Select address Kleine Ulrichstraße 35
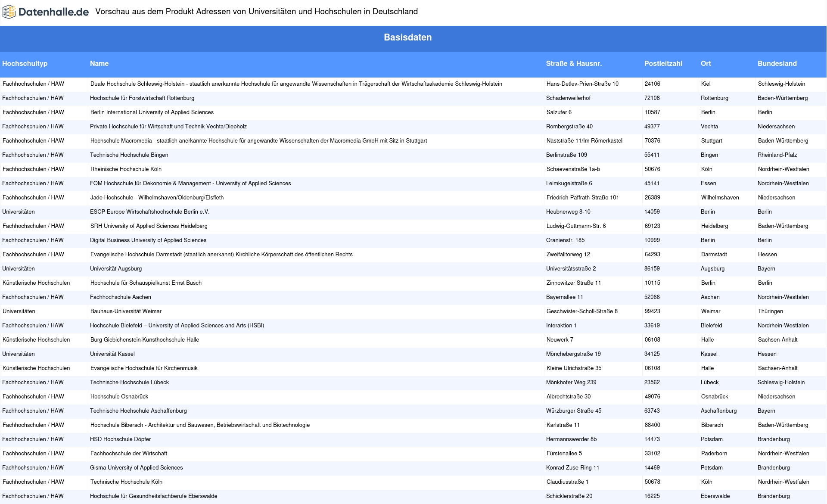This screenshot has width=827, height=504. pyautogui.click(x=574, y=368)
